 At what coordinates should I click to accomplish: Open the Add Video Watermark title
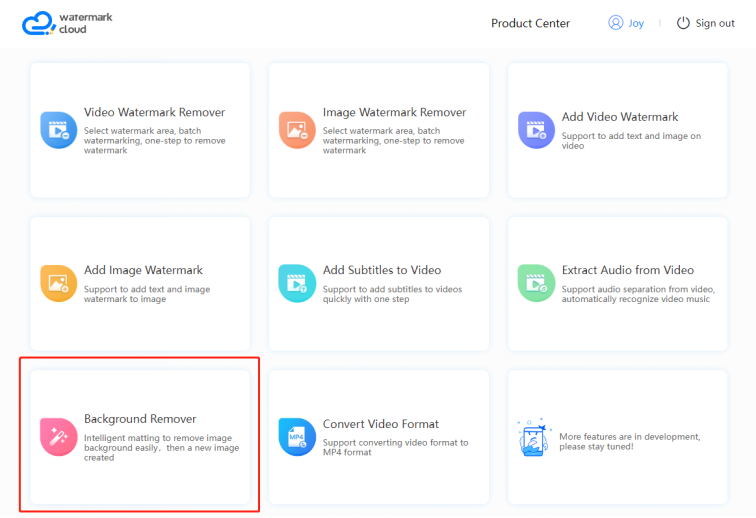click(x=620, y=117)
